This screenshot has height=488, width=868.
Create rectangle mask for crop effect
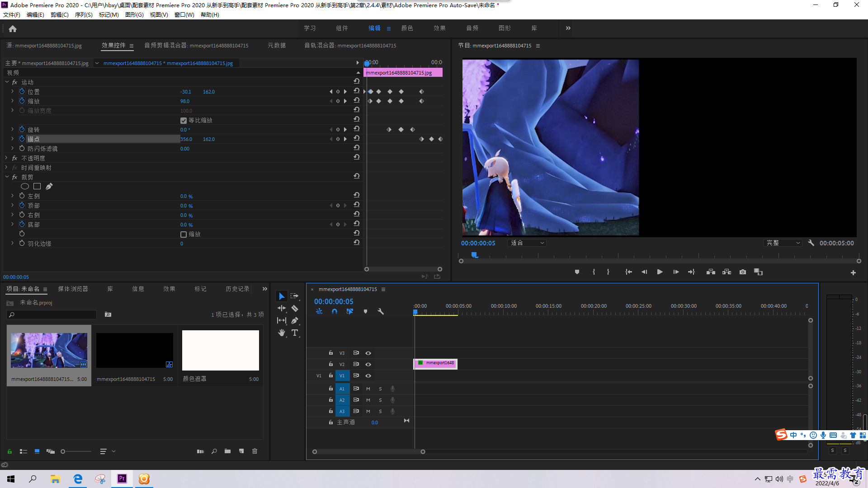(x=37, y=186)
